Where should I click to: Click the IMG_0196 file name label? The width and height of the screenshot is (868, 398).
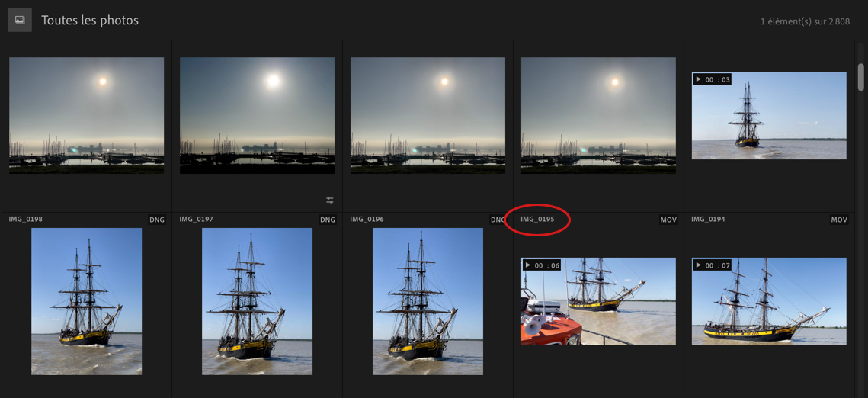[367, 219]
